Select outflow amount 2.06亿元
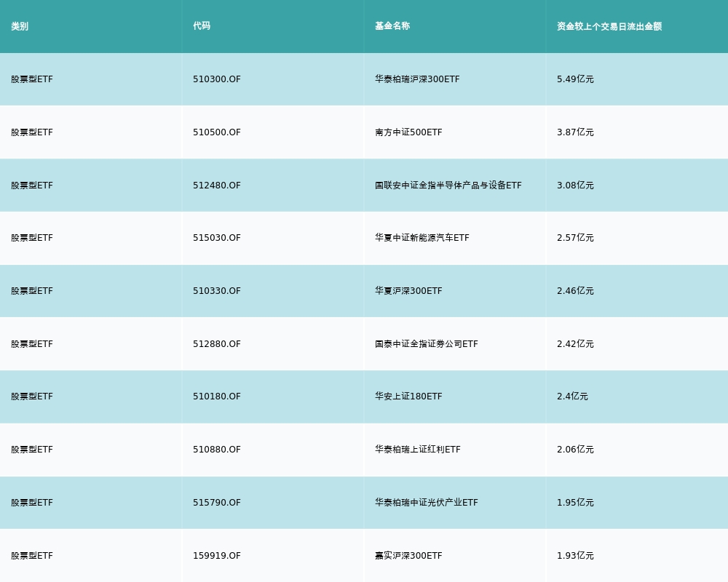728x582 pixels. click(x=575, y=450)
